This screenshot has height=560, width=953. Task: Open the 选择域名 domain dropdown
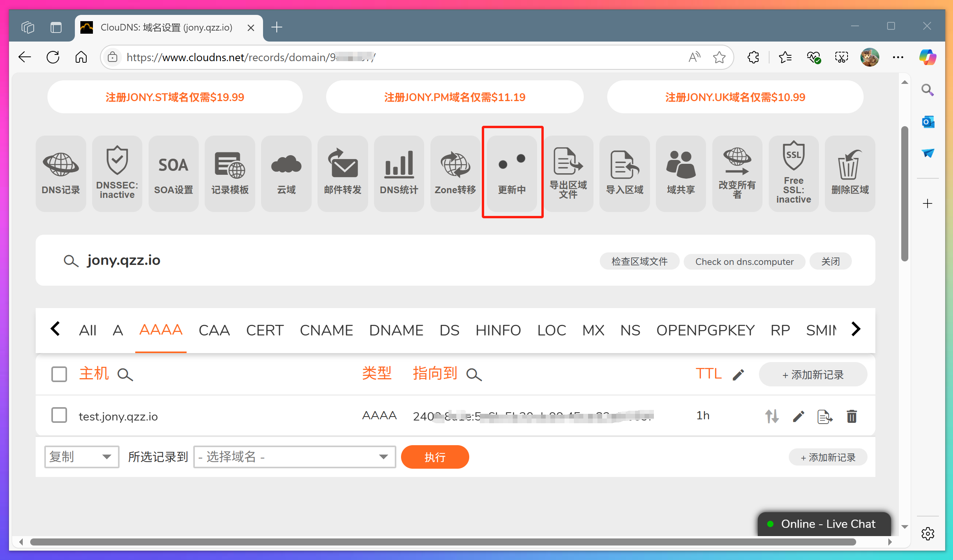point(294,457)
